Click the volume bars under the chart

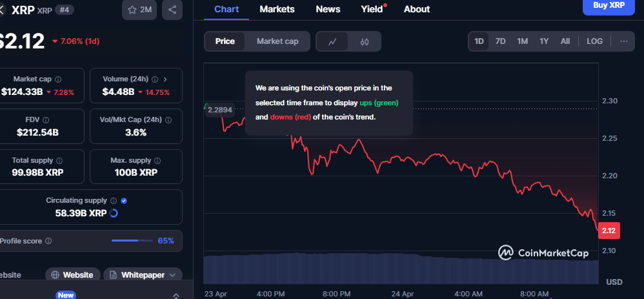point(401,268)
